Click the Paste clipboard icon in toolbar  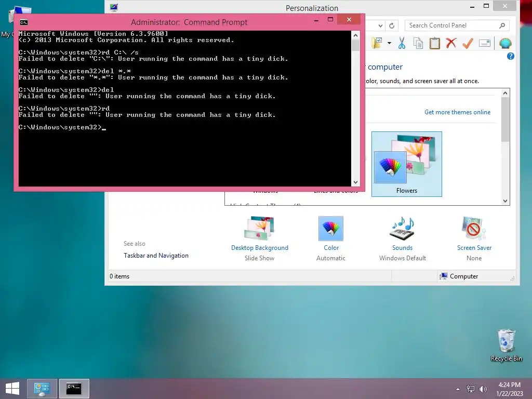pyautogui.click(x=435, y=44)
